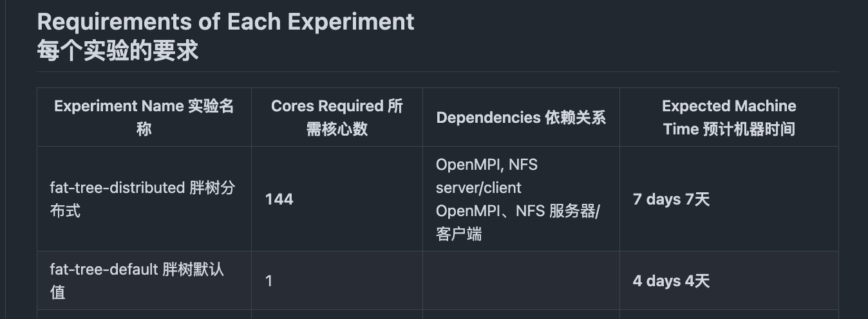
Task: Click the "1" cores value
Action: 269,281
